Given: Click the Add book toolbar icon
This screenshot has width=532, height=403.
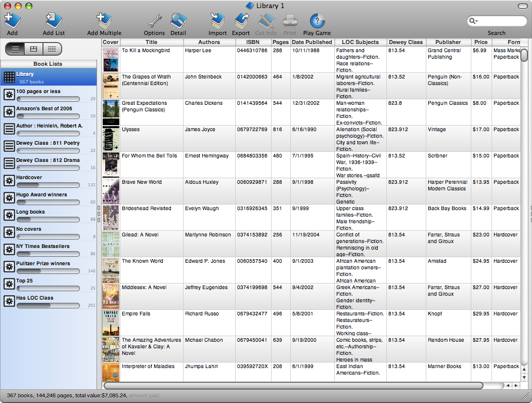Looking at the screenshot, I should click(12, 21).
